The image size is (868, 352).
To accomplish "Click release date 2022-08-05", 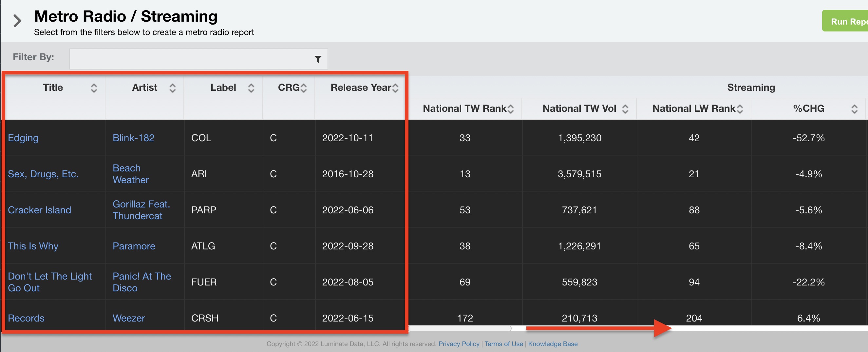I will pyautogui.click(x=348, y=282).
